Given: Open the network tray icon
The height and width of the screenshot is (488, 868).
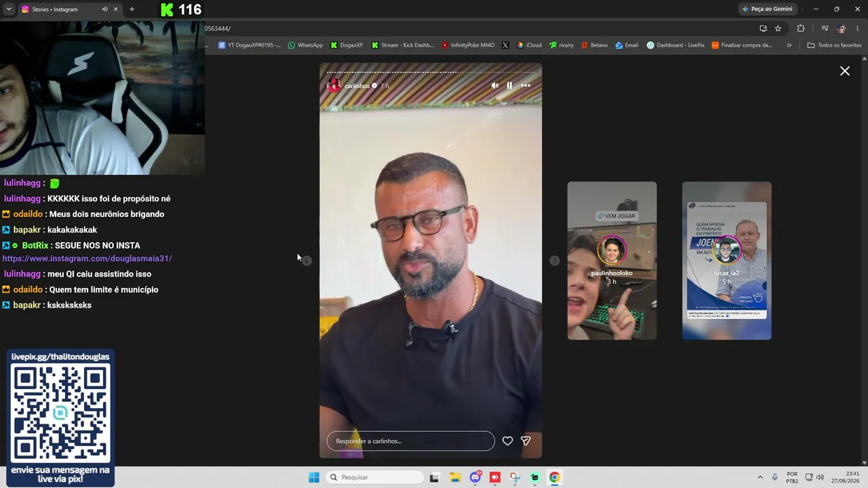Looking at the screenshot, I should click(809, 477).
